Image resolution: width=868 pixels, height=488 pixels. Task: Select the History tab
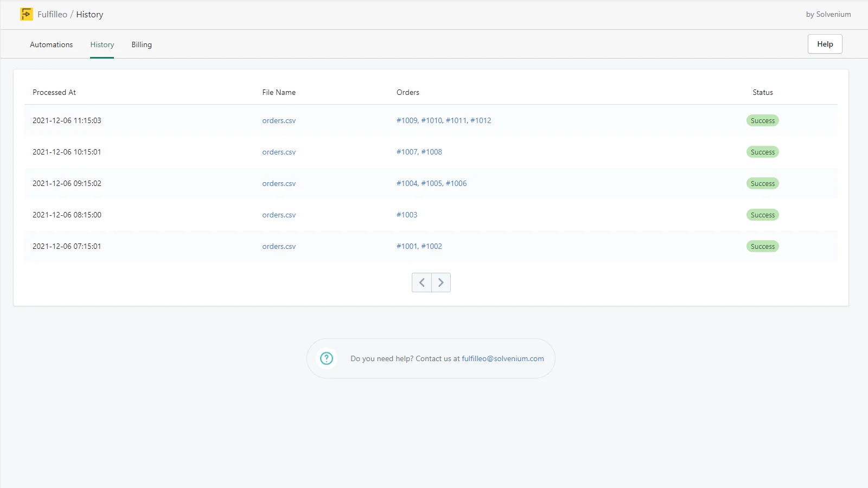pyautogui.click(x=102, y=44)
